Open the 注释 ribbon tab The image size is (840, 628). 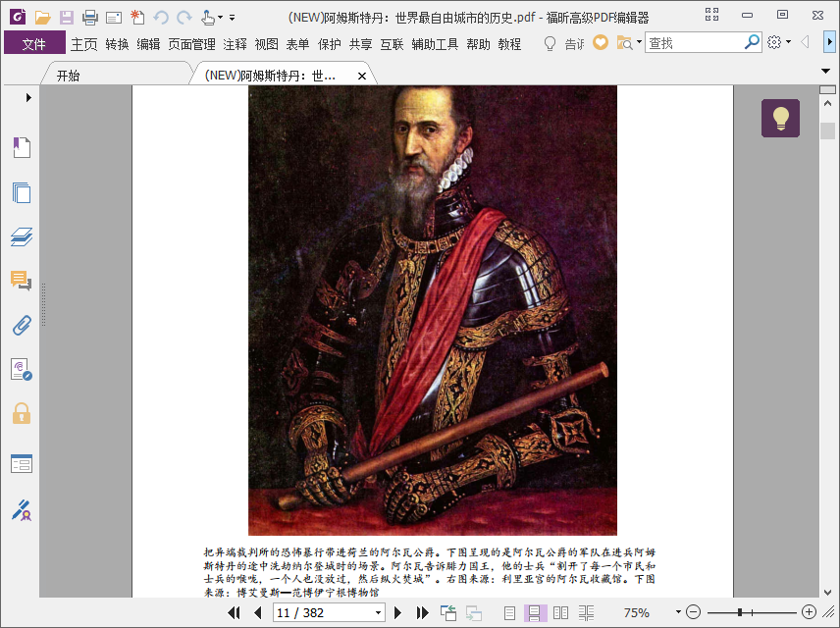[236, 44]
